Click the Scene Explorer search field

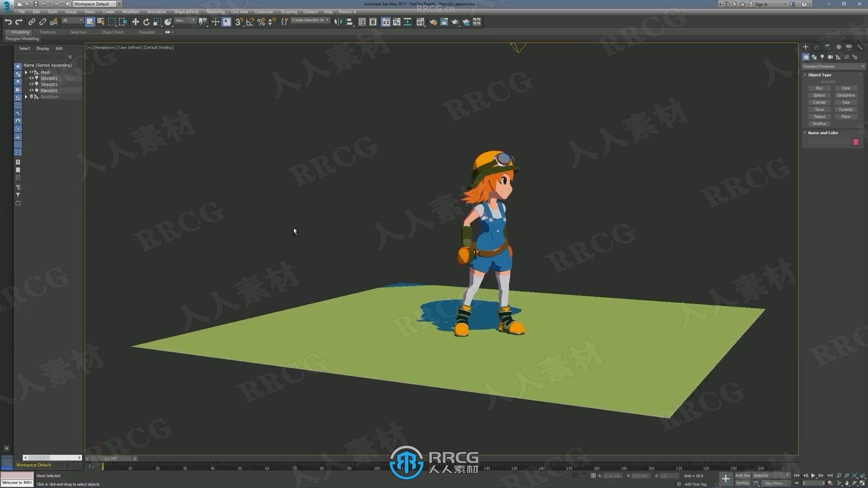pyautogui.click(x=41, y=57)
